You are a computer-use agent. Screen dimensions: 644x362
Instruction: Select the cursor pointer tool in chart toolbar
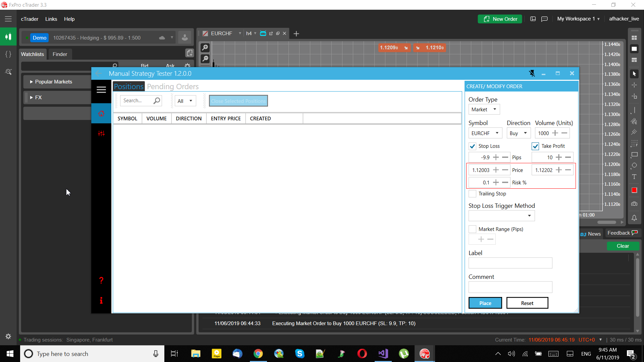634,74
